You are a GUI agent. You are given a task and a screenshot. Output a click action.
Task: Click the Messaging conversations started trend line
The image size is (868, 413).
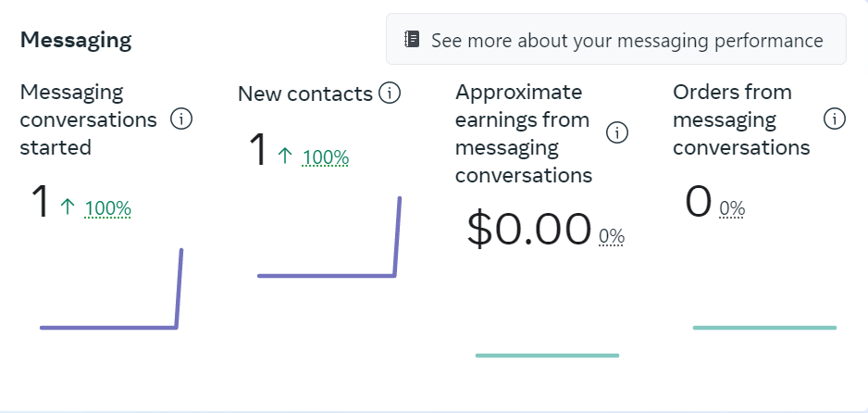click(x=109, y=326)
